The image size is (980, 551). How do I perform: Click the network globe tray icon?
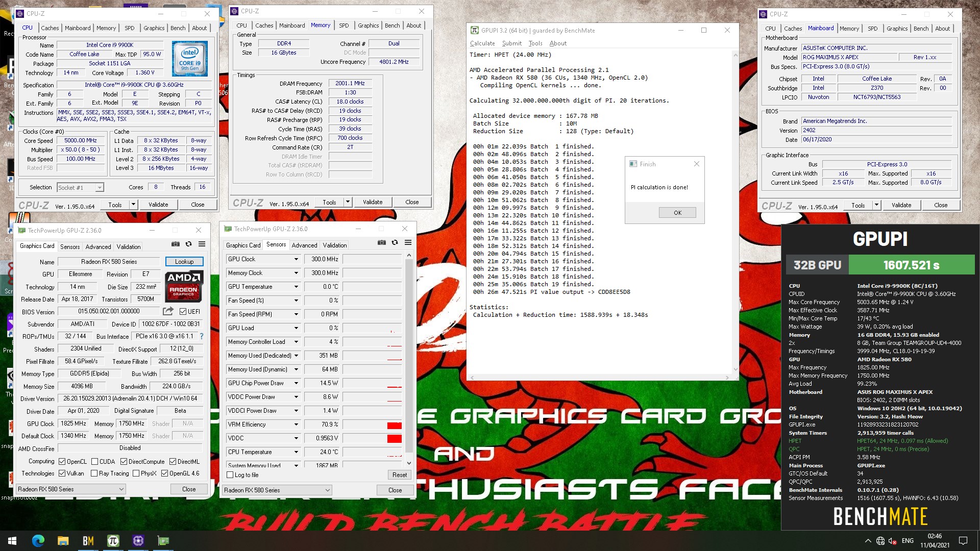[x=880, y=541]
